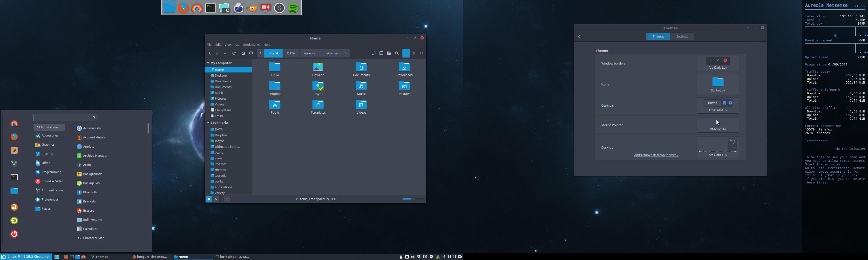Switch to icon view in file manager

tap(406, 53)
